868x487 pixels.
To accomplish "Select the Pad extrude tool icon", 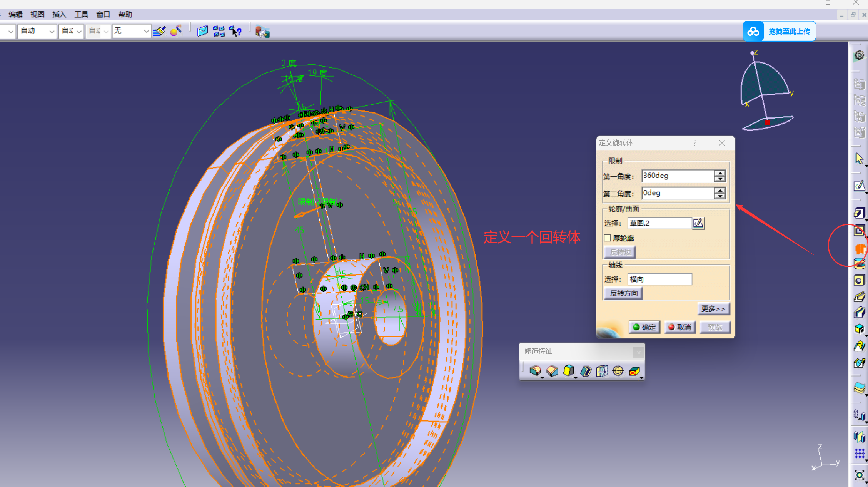I will tap(859, 213).
